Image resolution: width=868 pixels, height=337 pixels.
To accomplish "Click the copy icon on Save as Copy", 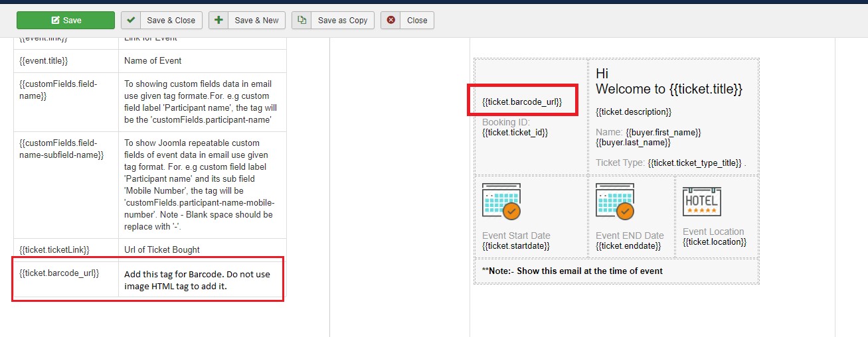I will pyautogui.click(x=302, y=20).
